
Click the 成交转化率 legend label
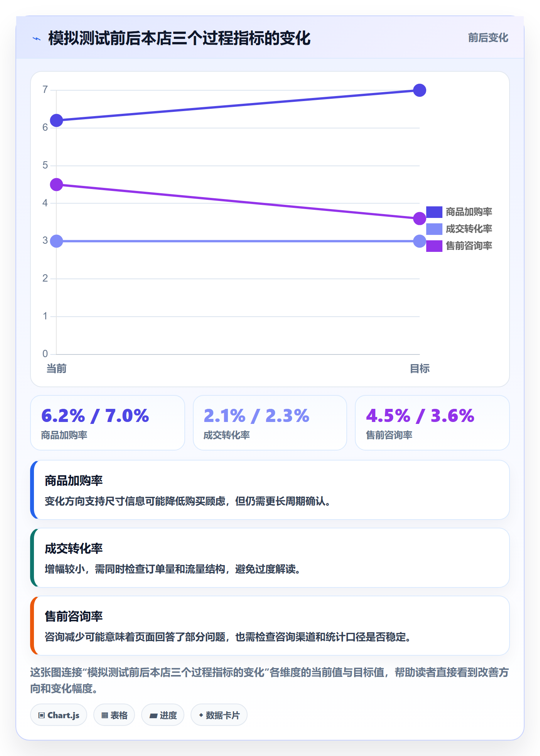pos(469,229)
